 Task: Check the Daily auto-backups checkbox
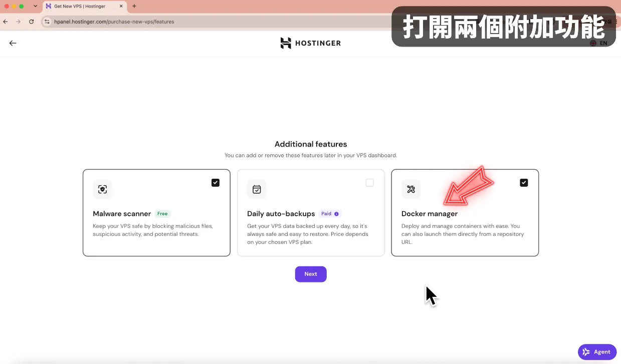tap(370, 183)
